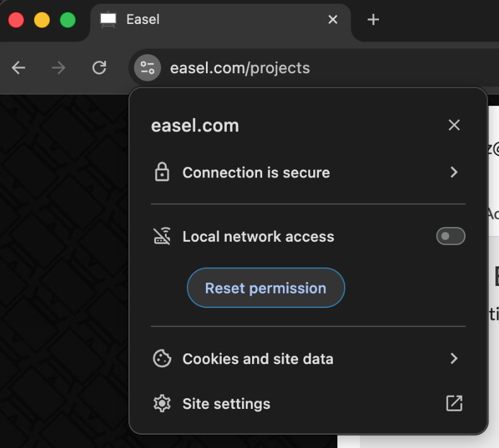Click the Reset permission button
This screenshot has width=499, height=448.
click(266, 288)
